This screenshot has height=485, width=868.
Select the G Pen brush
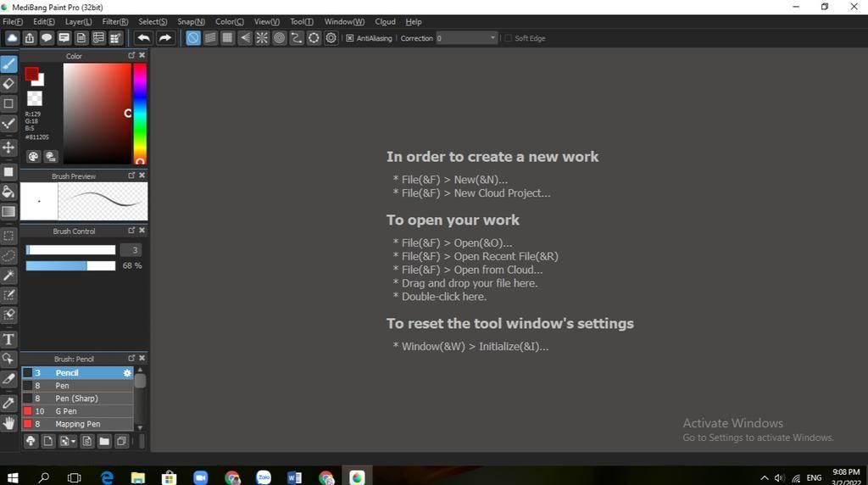(77, 411)
